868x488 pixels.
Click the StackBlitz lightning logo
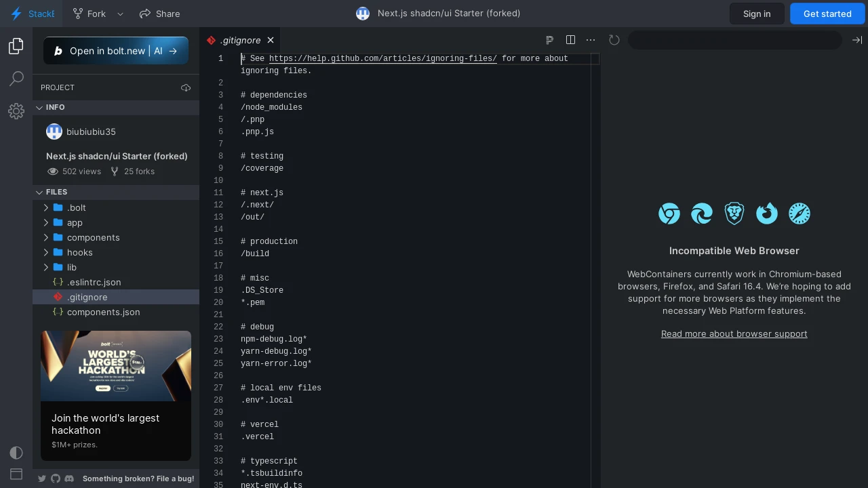(x=16, y=14)
